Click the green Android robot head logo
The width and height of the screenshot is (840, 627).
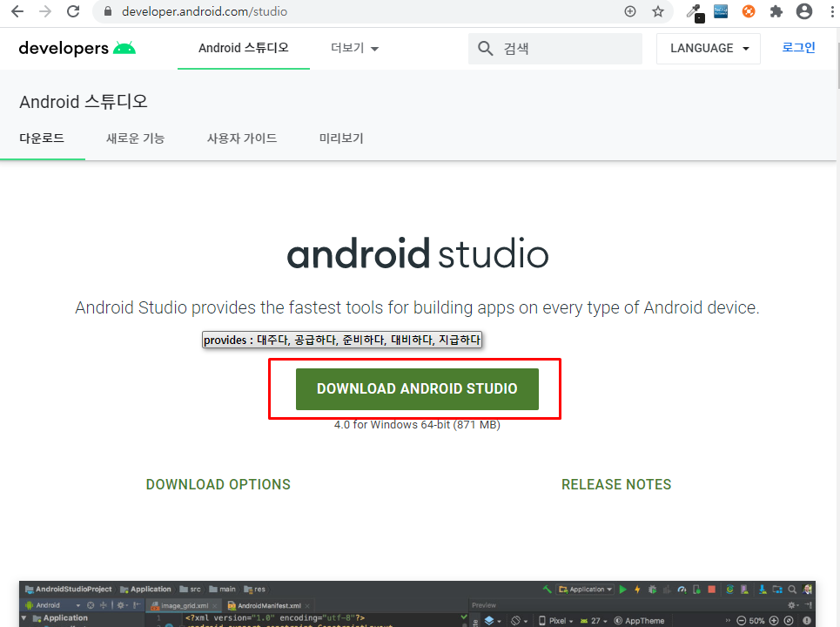point(124,48)
